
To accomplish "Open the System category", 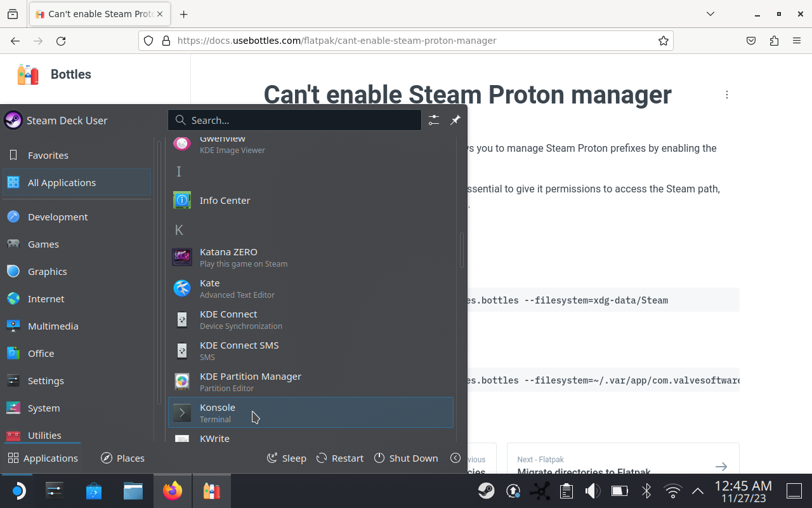I will (77, 408).
